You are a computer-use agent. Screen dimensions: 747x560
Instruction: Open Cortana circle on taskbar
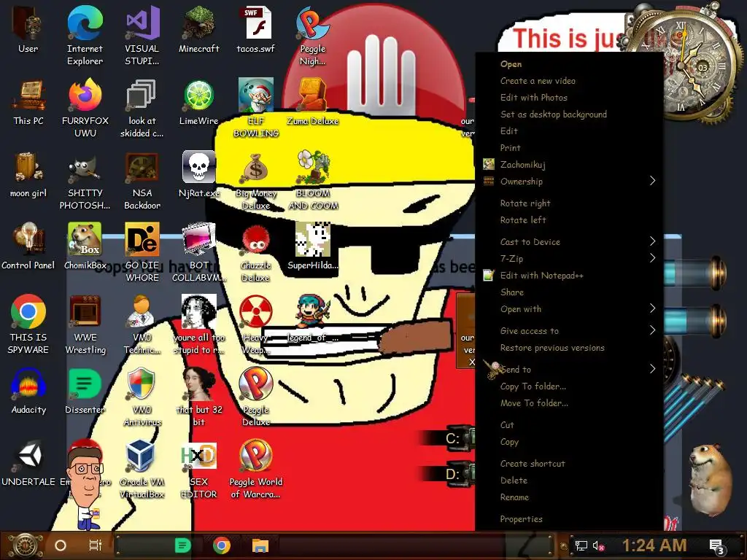(61, 545)
